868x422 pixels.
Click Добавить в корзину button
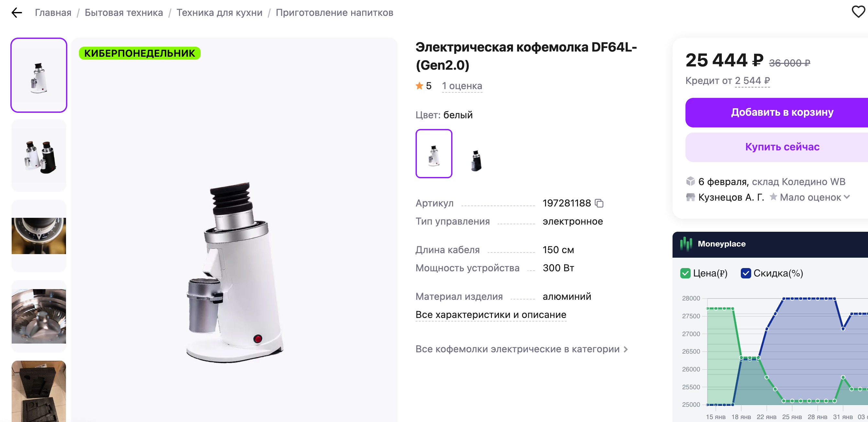pos(782,112)
